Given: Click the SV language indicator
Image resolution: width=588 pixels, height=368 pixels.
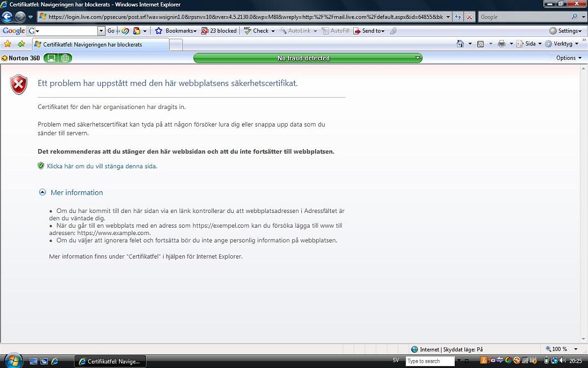Looking at the screenshot, I should coord(396,360).
